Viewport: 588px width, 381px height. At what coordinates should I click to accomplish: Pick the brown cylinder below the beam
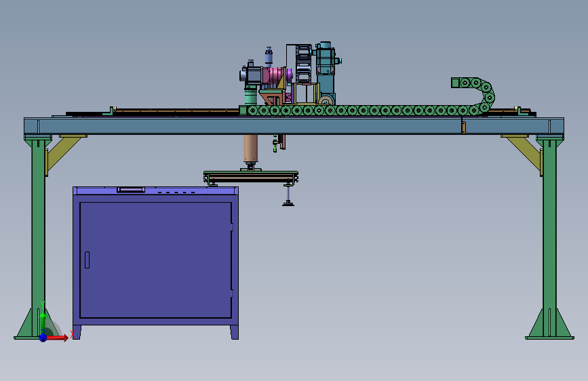(x=250, y=148)
